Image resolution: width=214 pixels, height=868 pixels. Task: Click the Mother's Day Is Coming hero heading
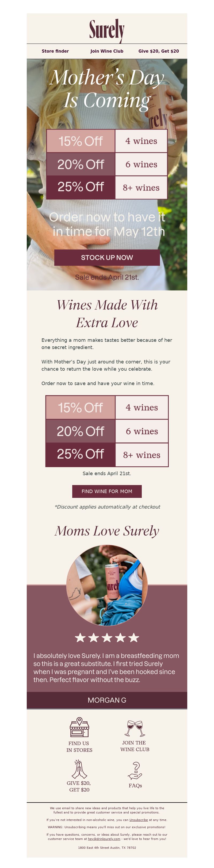pos(107,89)
